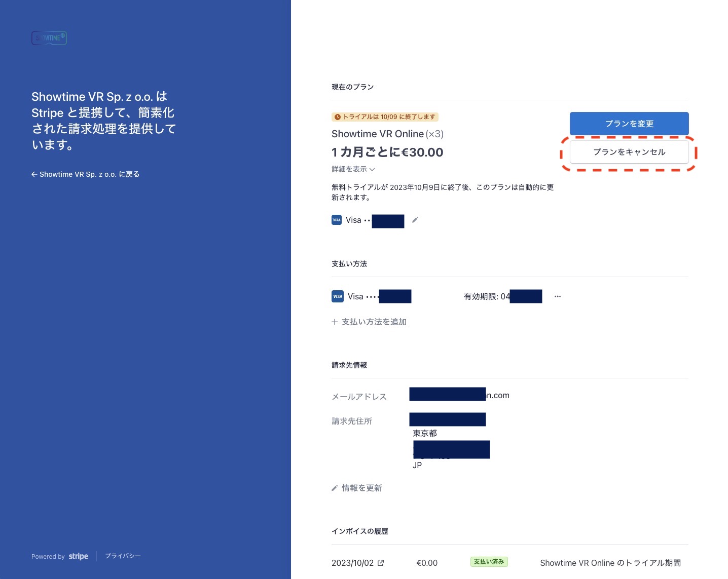
Task: Click the pencil icon beside the plan's Visa card
Action: pos(415,220)
